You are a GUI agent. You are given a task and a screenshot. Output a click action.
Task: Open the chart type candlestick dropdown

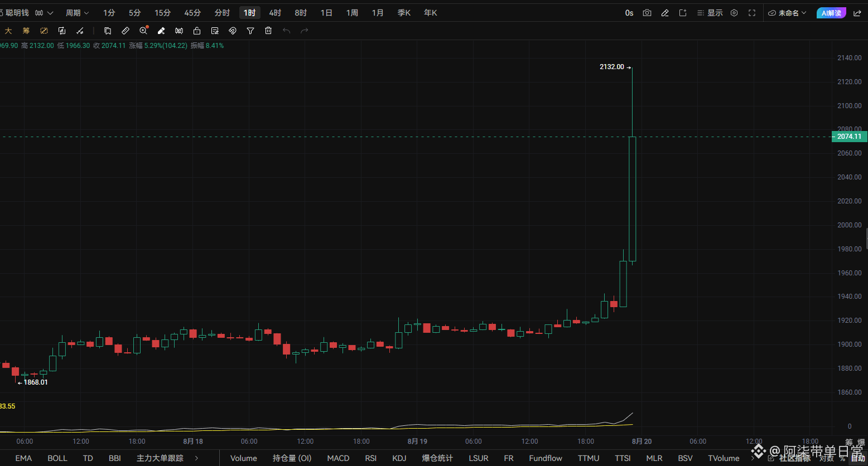click(44, 13)
